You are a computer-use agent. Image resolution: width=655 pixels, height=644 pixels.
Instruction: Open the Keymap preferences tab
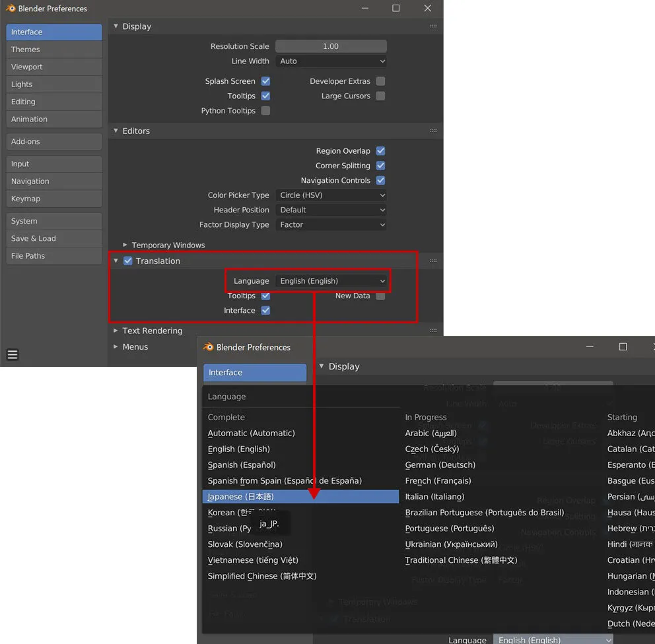coord(54,199)
